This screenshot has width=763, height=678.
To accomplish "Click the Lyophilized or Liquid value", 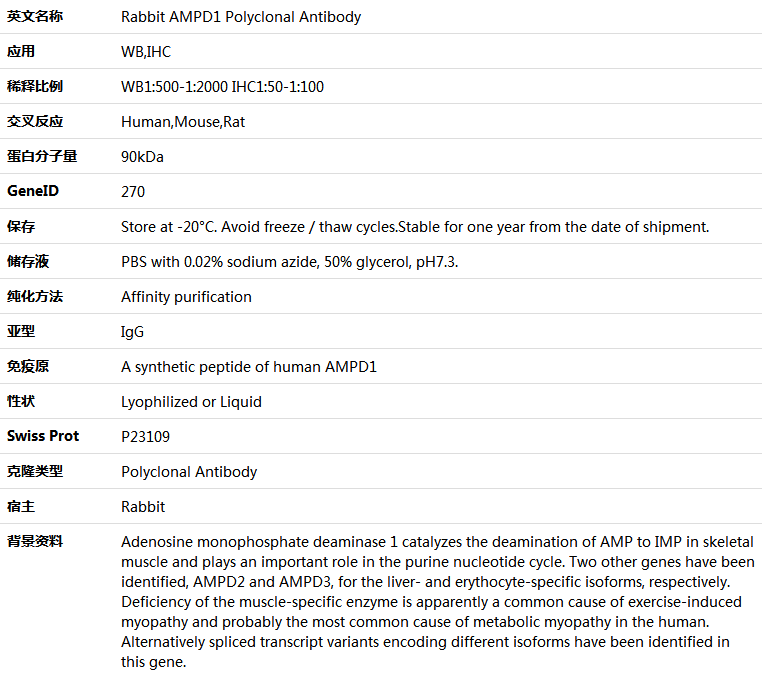I will [191, 403].
